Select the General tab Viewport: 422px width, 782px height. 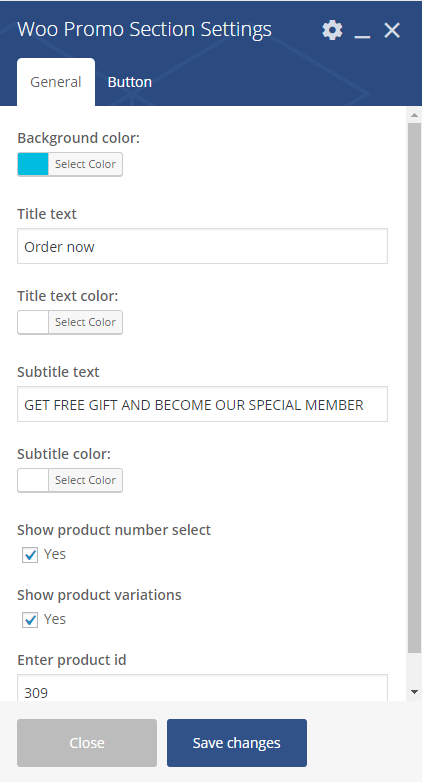[56, 82]
